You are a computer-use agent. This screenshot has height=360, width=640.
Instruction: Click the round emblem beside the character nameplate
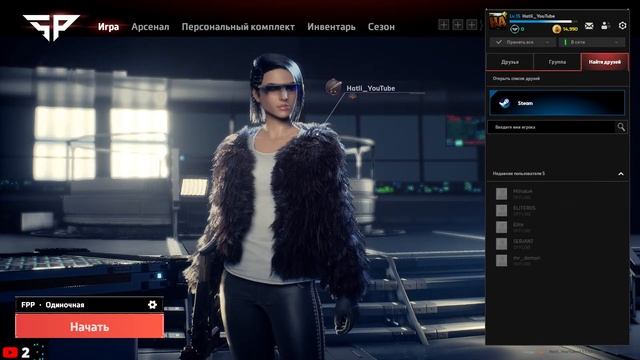coord(333,87)
